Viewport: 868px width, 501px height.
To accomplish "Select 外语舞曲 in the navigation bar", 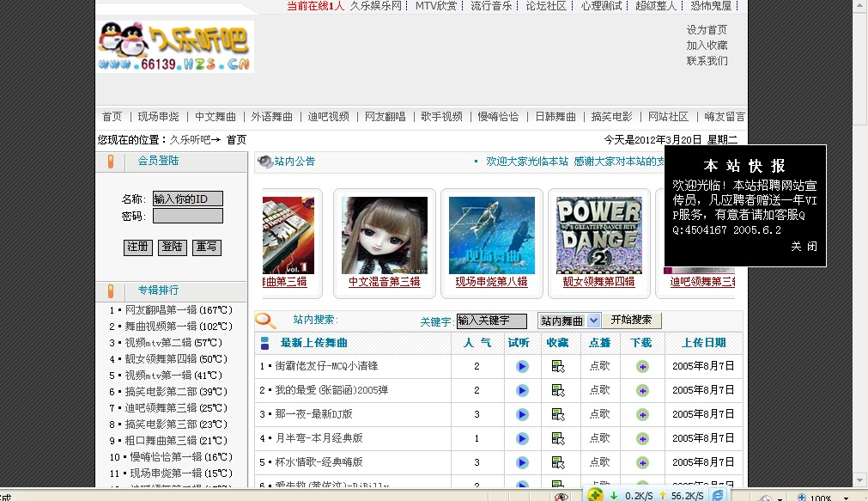I will pyautogui.click(x=272, y=116).
